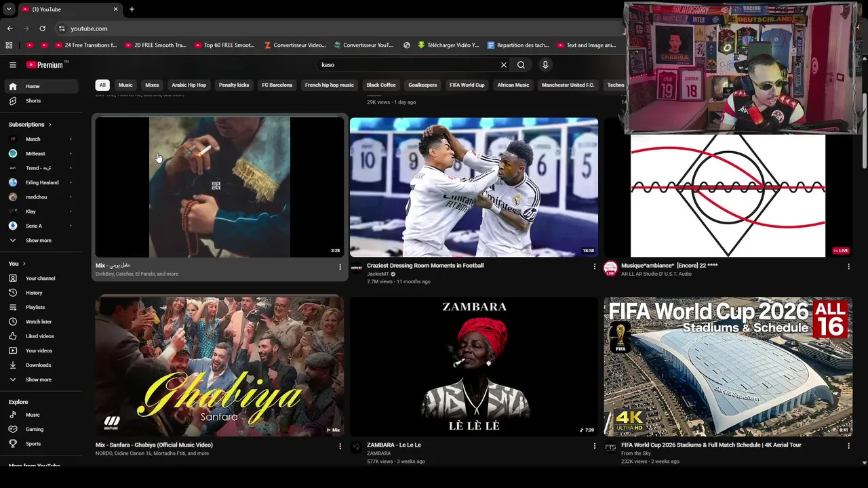Open the '24 Free Transitions' bookmark
This screenshot has height=488, width=868.
pyautogui.click(x=86, y=45)
